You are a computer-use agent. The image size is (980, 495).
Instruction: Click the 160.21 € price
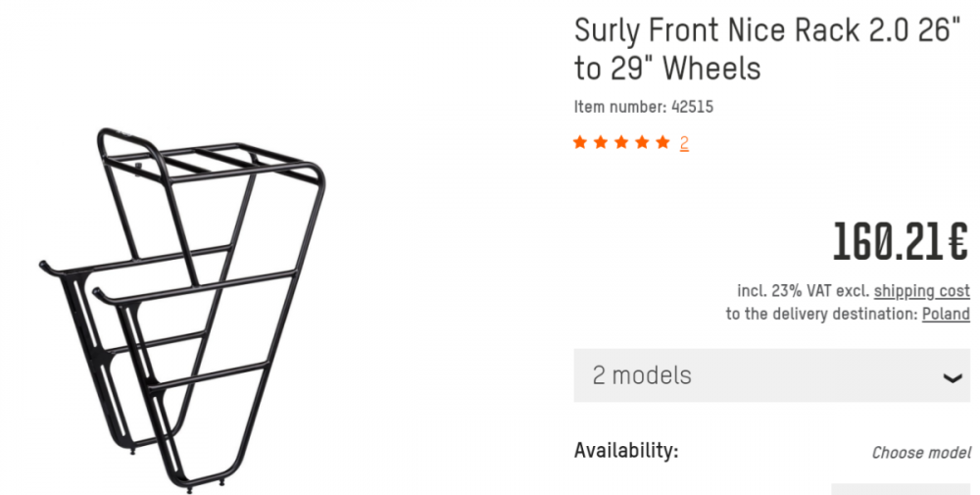tap(901, 243)
